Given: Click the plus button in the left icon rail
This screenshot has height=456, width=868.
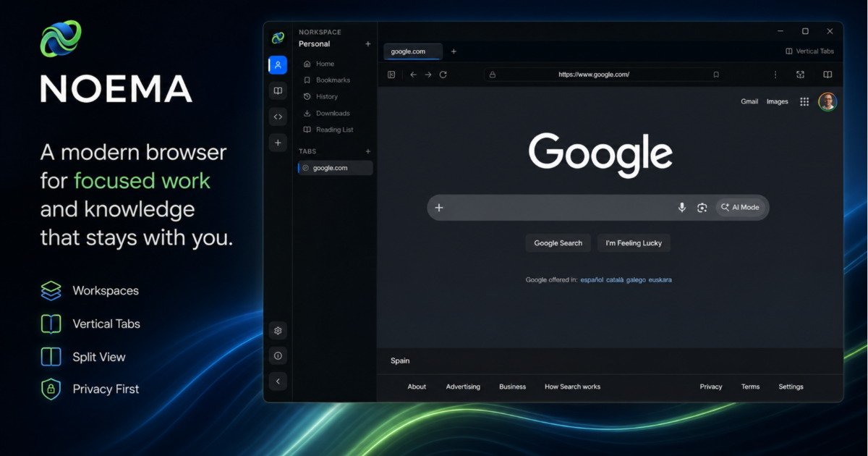Looking at the screenshot, I should [278, 143].
